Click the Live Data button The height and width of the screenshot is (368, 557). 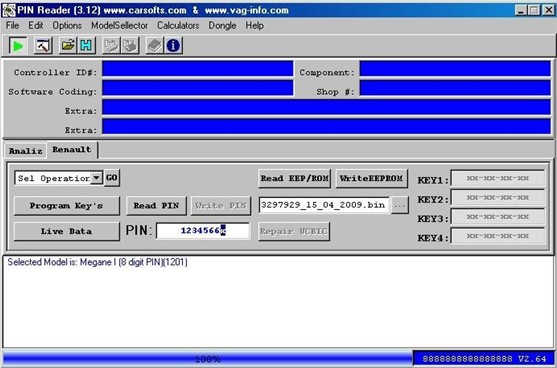click(66, 231)
